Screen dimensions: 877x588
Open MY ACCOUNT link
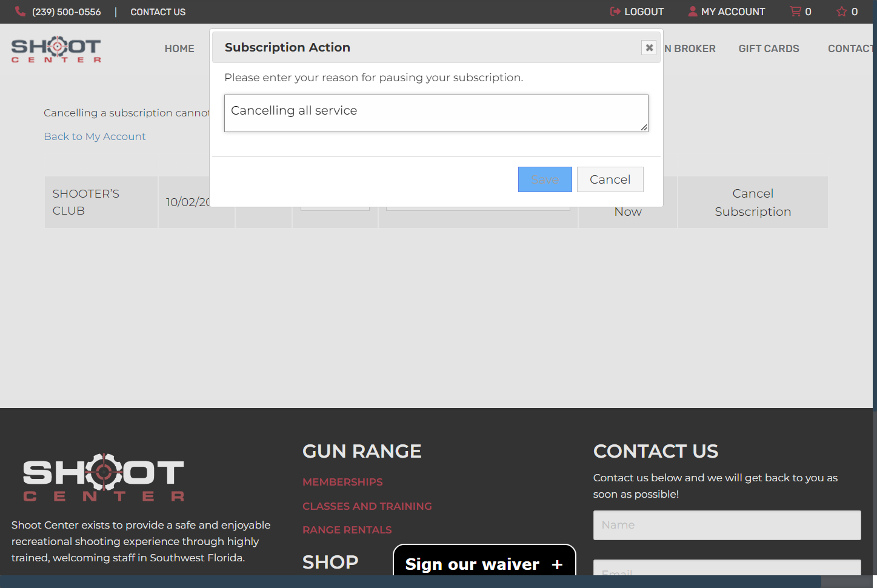tap(733, 12)
